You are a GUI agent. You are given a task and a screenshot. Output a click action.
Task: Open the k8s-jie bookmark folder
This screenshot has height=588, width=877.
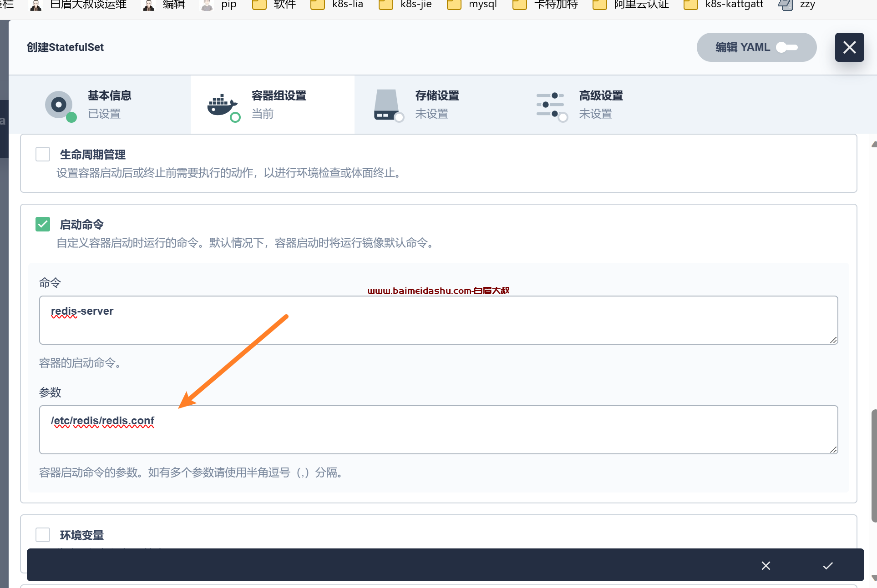click(406, 5)
